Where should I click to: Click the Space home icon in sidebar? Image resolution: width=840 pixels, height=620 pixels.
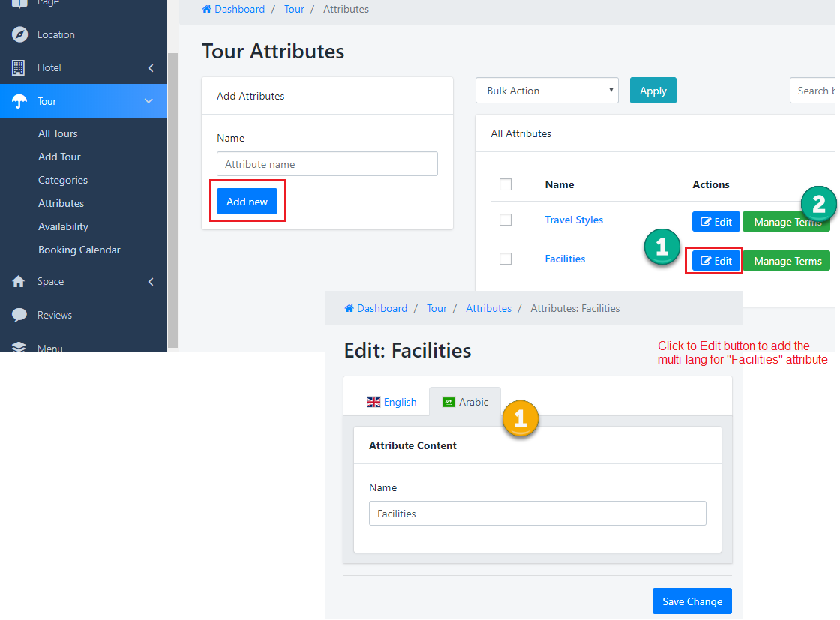(19, 282)
